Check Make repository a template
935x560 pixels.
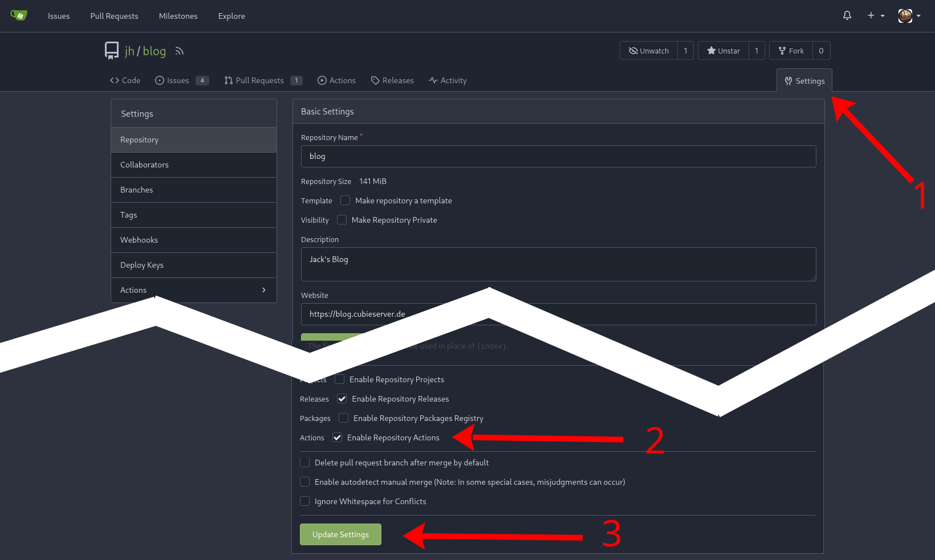pyautogui.click(x=345, y=201)
